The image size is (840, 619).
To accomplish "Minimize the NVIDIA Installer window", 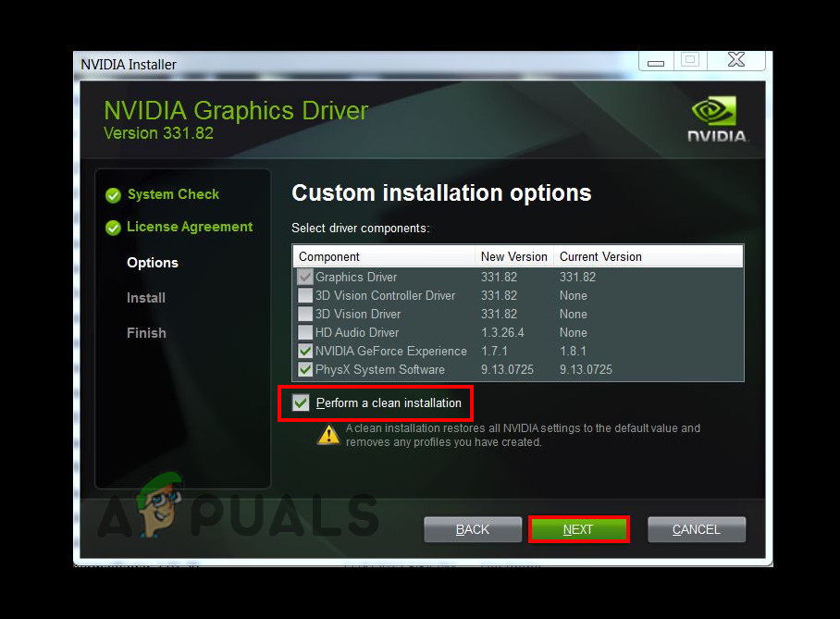I will (x=656, y=60).
